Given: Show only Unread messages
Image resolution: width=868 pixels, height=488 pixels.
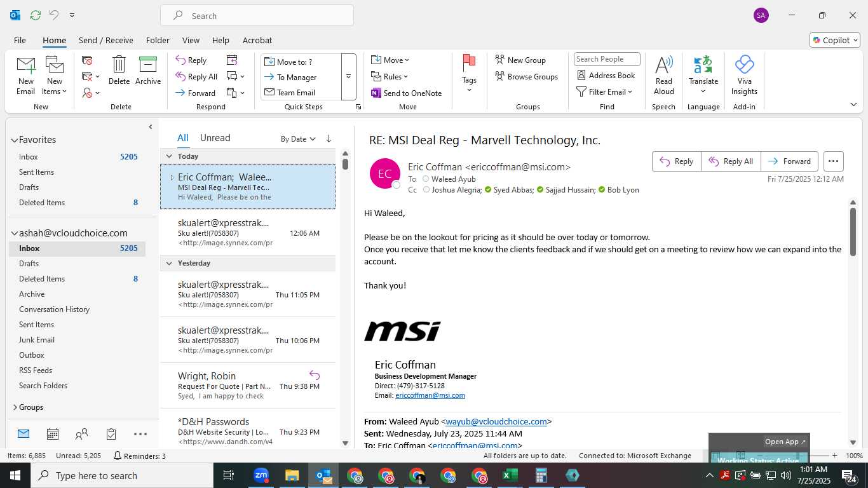Looking at the screenshot, I should click(215, 138).
